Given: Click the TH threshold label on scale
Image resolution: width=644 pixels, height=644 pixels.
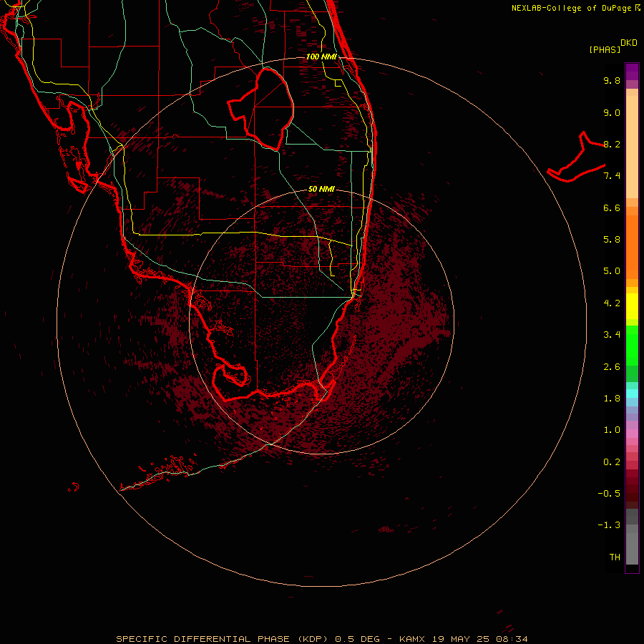Looking at the screenshot, I should pos(615,557).
